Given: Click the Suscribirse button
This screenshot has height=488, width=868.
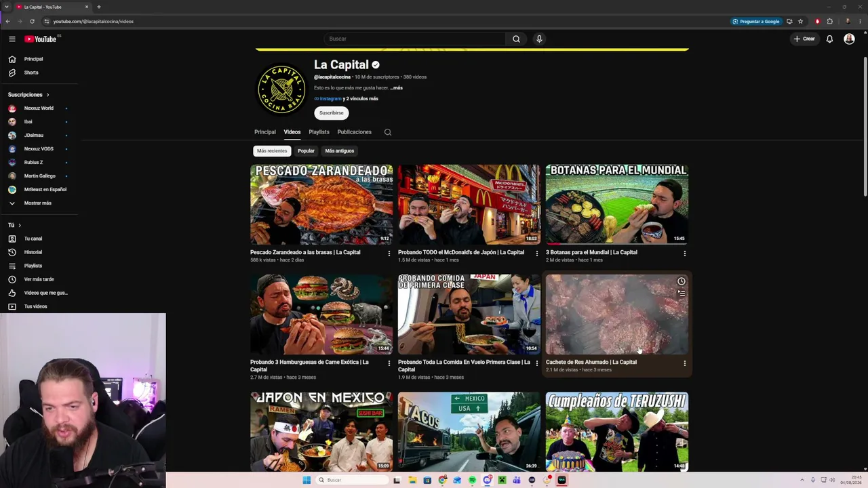Looking at the screenshot, I should coord(332,113).
